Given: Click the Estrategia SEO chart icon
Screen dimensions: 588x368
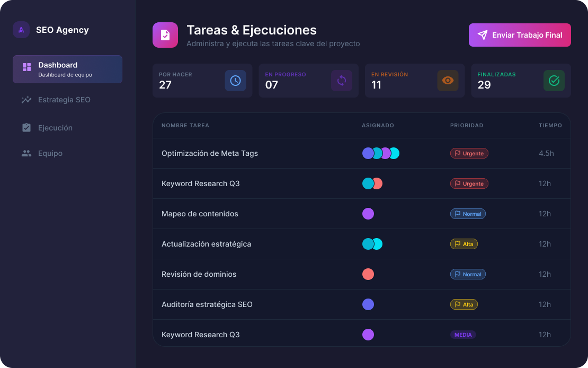Looking at the screenshot, I should [26, 100].
